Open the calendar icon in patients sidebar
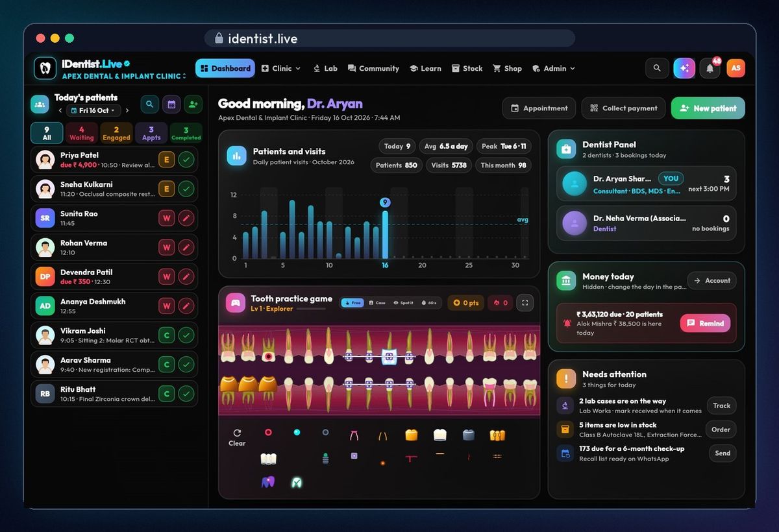This screenshot has width=779, height=532. point(171,104)
